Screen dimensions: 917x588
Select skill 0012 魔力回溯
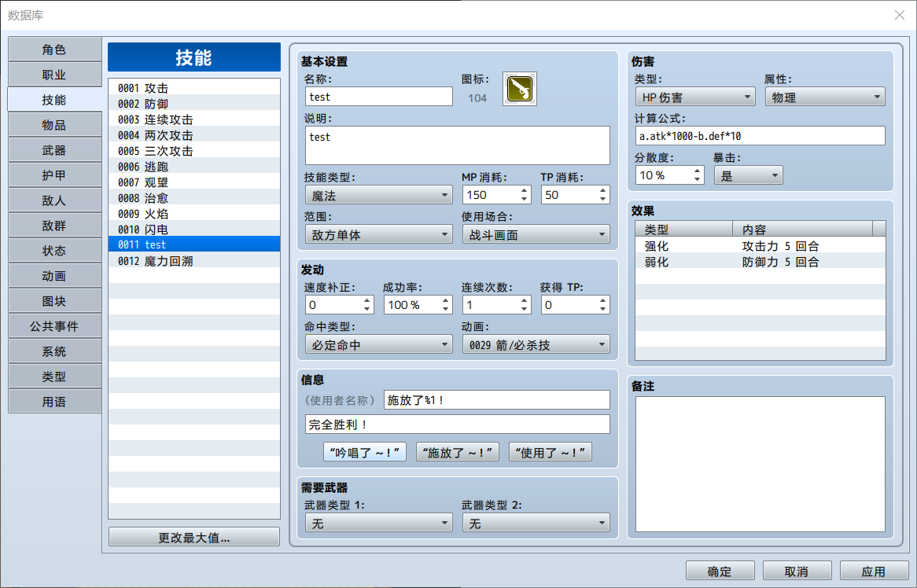pos(194,261)
